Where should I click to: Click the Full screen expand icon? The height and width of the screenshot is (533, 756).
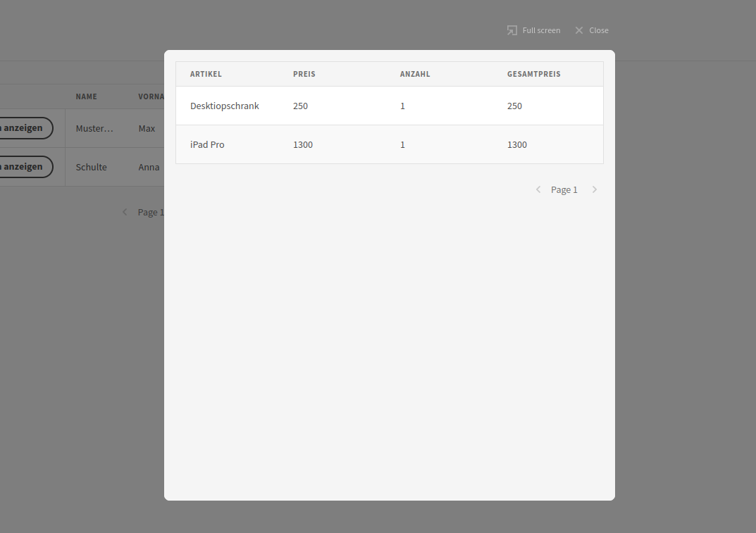pos(512,30)
